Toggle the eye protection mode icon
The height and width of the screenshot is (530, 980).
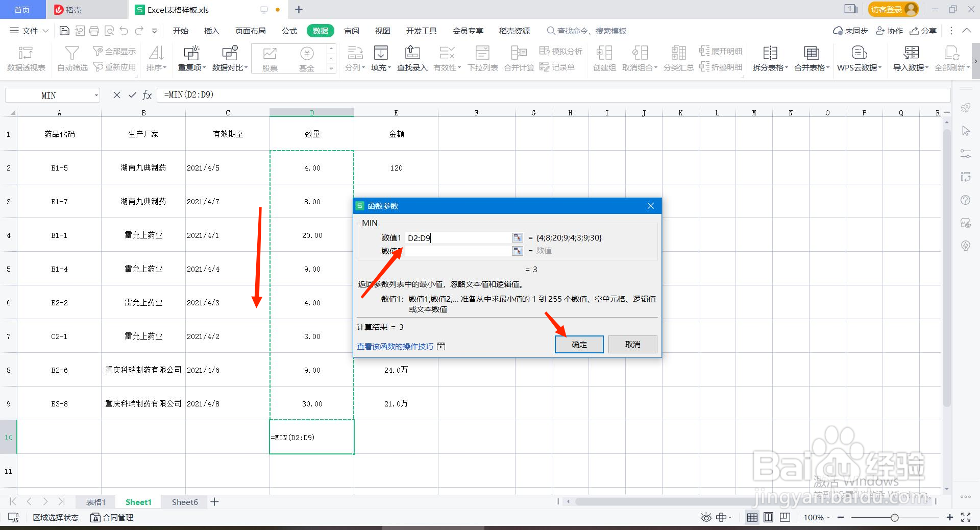[x=706, y=517]
